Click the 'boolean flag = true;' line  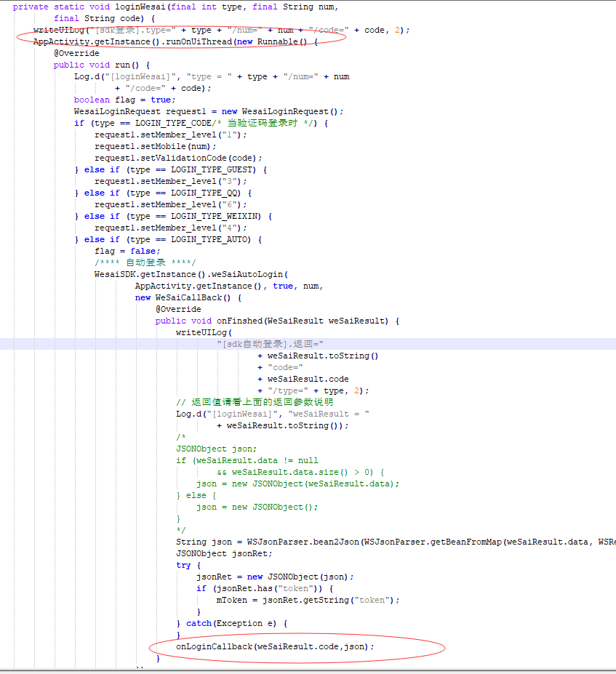[124, 100]
